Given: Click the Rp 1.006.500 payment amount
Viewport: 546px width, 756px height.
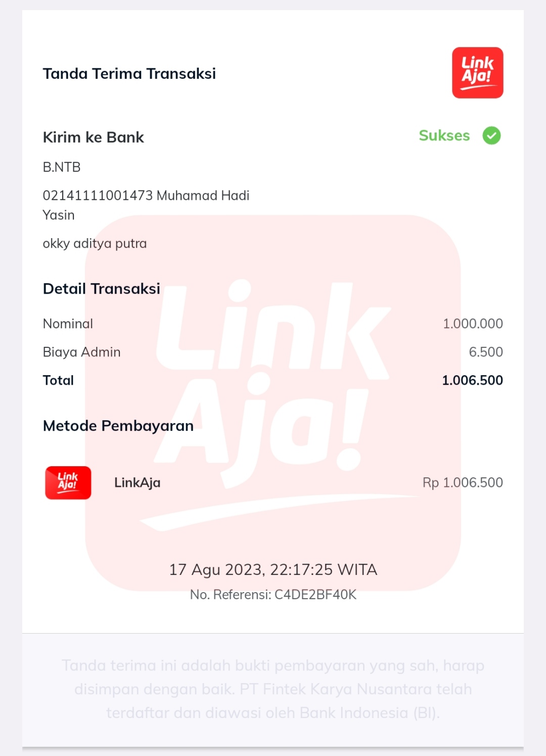Looking at the screenshot, I should (463, 483).
